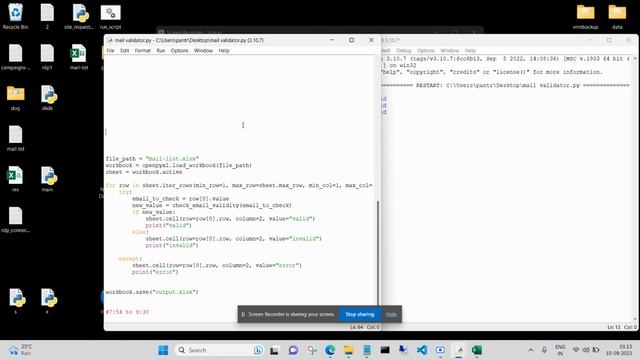Click the print("error") line in the editor
Viewport: 640px width, 360px height.
[x=155, y=272]
